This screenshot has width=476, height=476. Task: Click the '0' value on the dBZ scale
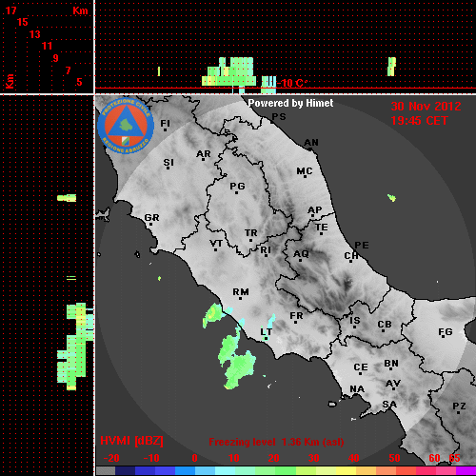(x=194, y=458)
